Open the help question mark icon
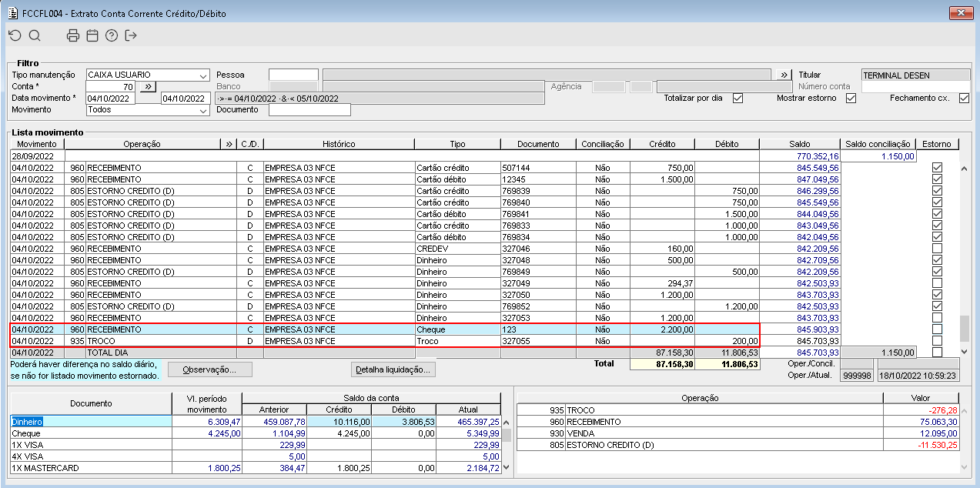980x488 pixels. 112,35
